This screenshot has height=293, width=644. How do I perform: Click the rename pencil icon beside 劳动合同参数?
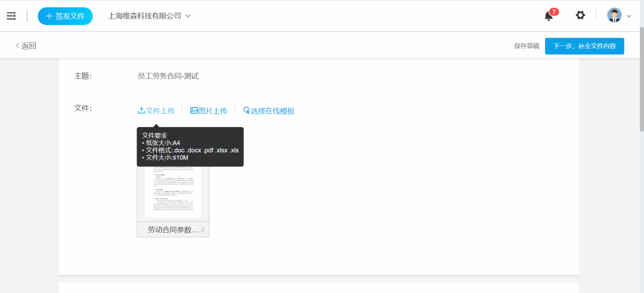pos(203,230)
